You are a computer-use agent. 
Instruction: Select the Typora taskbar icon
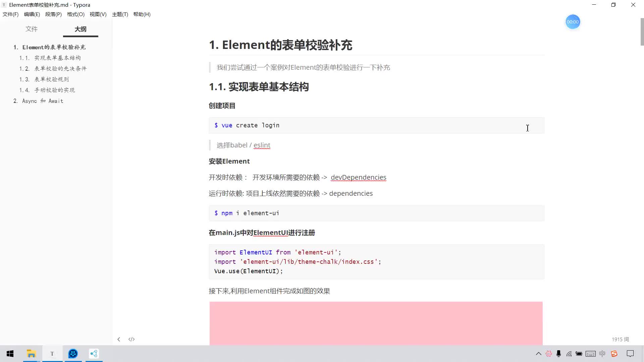[52, 354]
